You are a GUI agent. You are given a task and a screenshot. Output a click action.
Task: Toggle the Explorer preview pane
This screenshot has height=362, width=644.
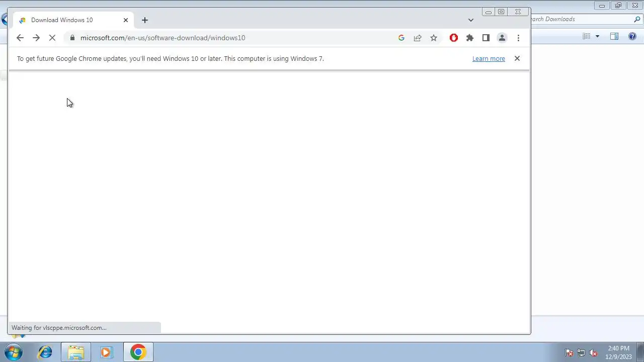tap(614, 36)
